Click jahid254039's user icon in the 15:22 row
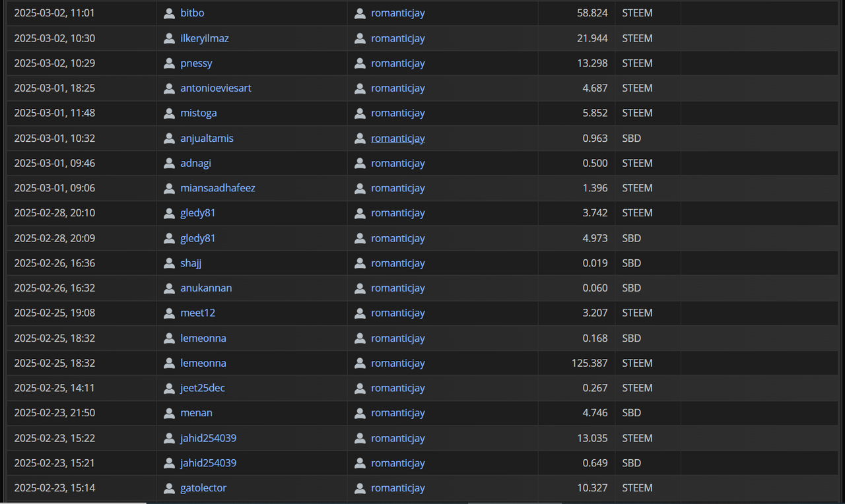The width and height of the screenshot is (845, 504). [169, 438]
